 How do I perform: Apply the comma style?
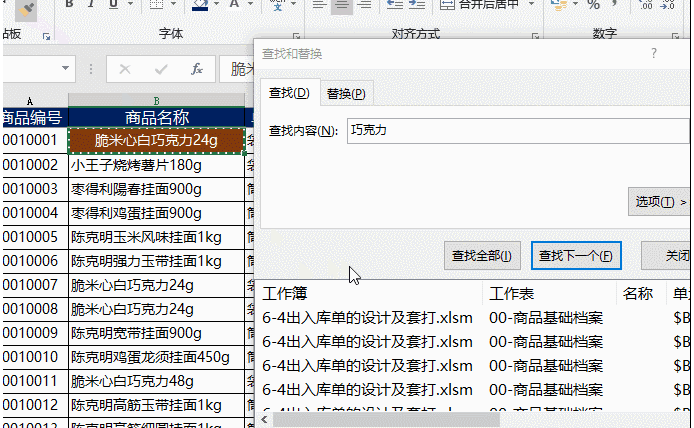614,4
